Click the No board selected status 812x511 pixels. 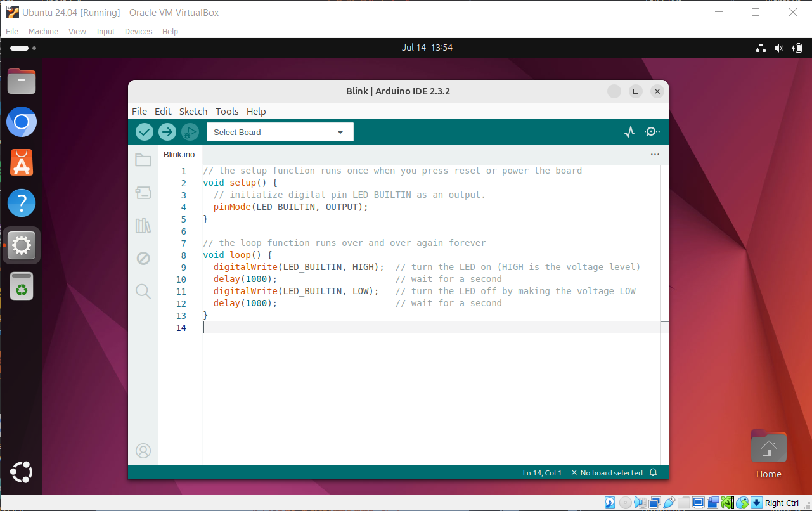click(x=607, y=473)
